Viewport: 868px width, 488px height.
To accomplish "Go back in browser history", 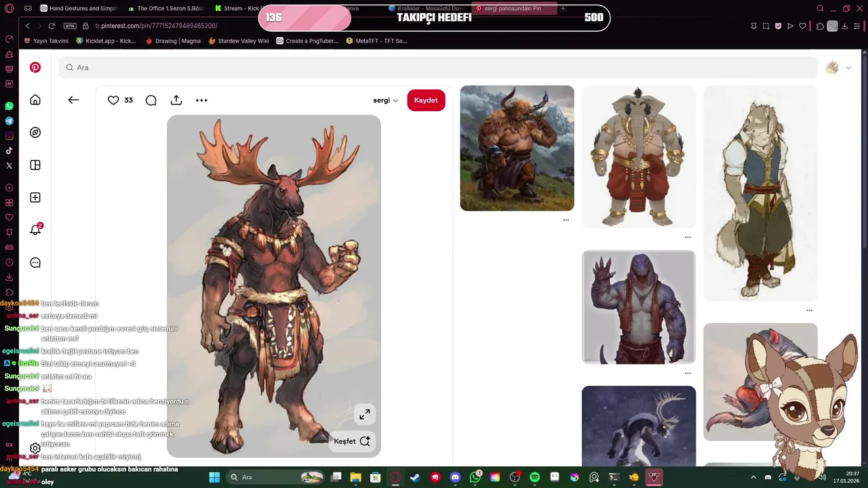I will click(27, 26).
